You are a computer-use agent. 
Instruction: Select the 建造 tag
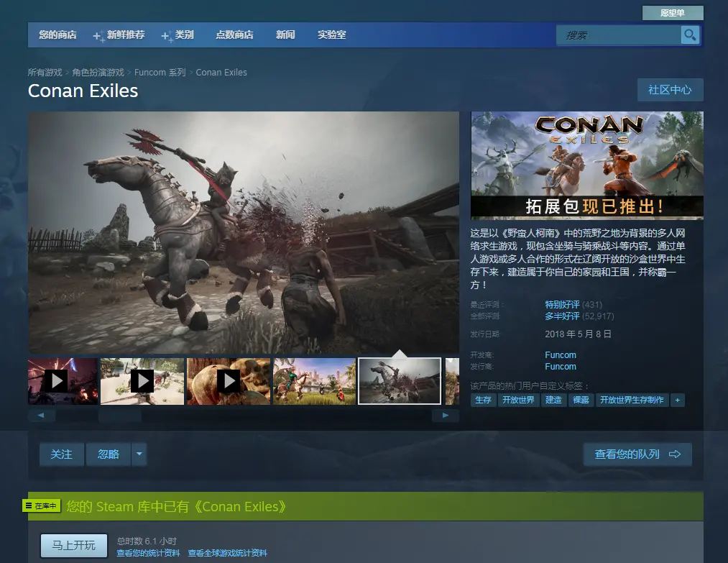[553, 400]
